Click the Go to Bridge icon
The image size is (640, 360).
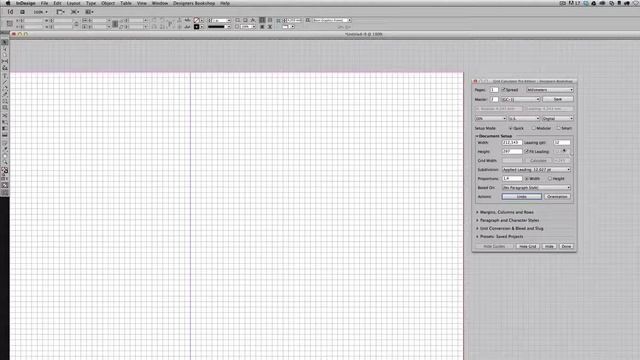point(22,12)
